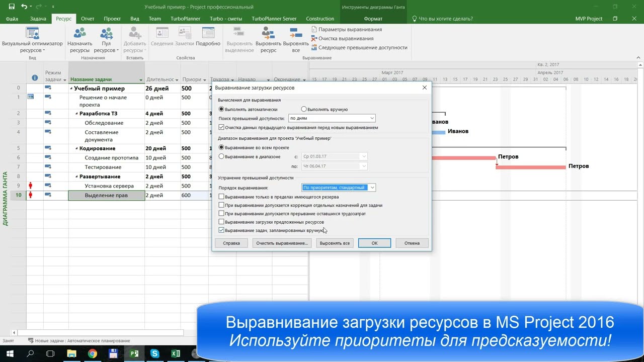This screenshot has width=644, height=362.
Task: Click the Справка button in the dialog
Action: tap(231, 243)
